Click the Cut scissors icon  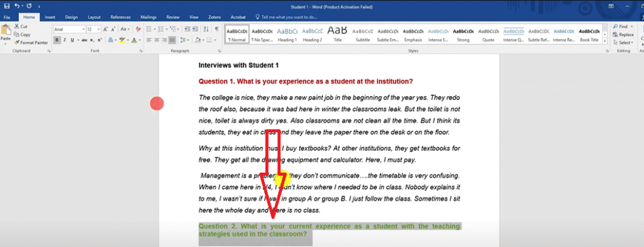pos(17,26)
